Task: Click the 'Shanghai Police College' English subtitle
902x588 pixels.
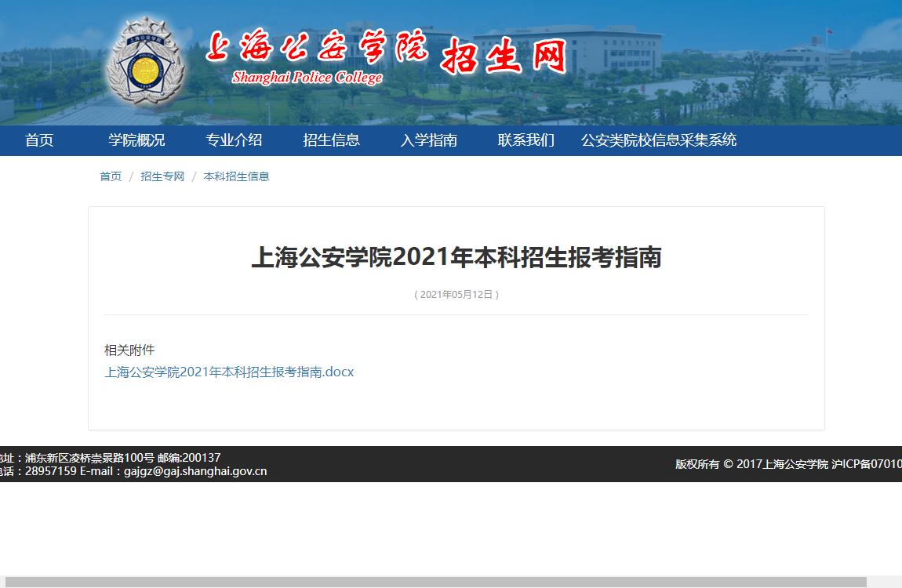Action: point(307,77)
